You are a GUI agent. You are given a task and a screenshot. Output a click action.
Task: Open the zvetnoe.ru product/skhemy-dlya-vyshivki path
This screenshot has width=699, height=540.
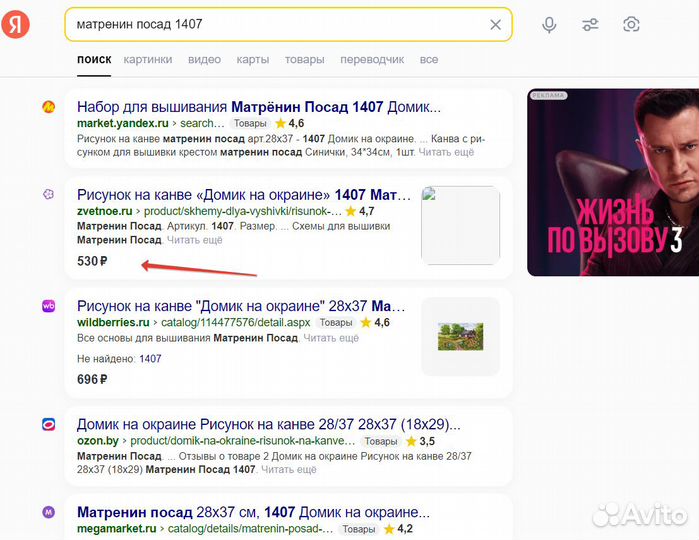243,211
